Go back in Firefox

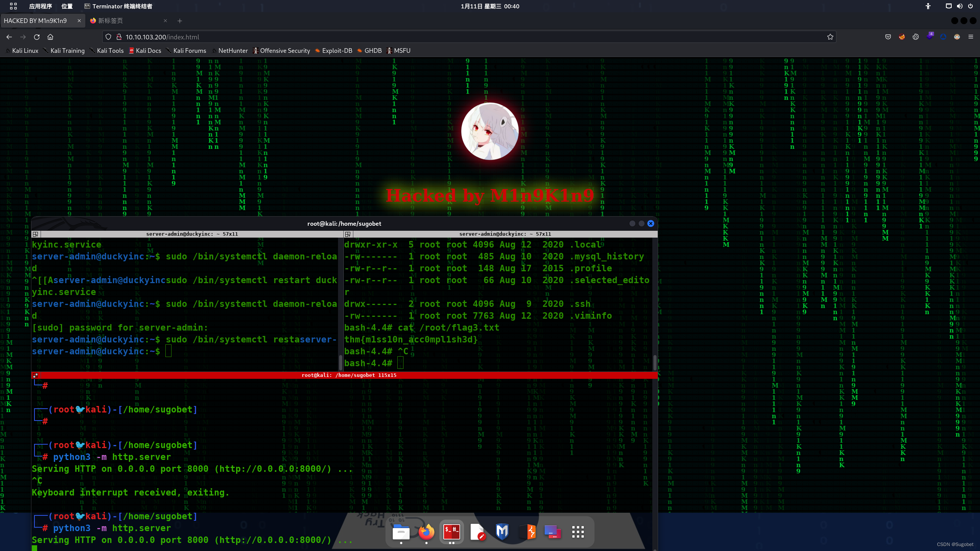[9, 37]
